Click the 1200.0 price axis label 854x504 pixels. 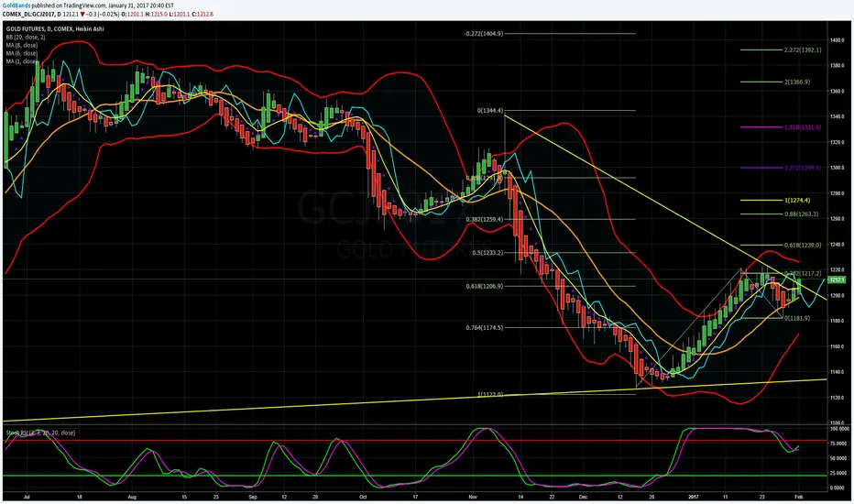coord(838,295)
